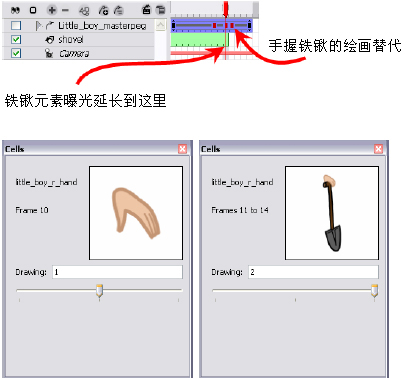This screenshot has height=378, width=413.
Task: Click the drawing slider handle in Frame 10 window
Action: 99,291
